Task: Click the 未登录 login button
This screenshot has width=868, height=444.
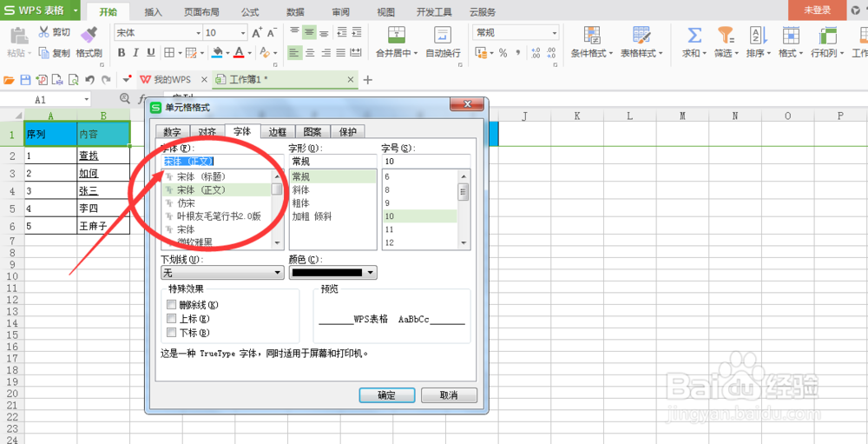Action: 818,10
